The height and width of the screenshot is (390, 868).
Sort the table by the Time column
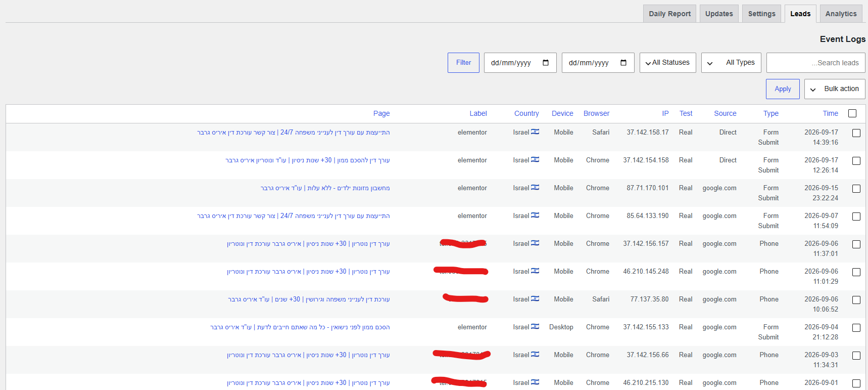[830, 113]
